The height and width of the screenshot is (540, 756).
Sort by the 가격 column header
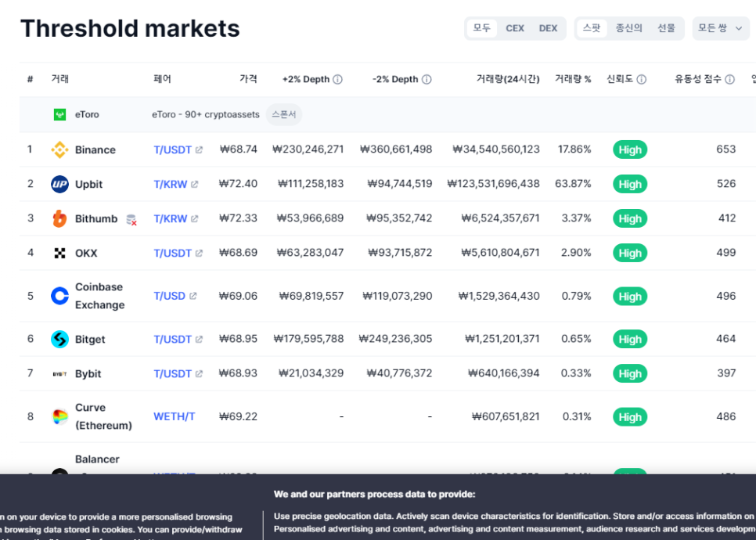248,79
